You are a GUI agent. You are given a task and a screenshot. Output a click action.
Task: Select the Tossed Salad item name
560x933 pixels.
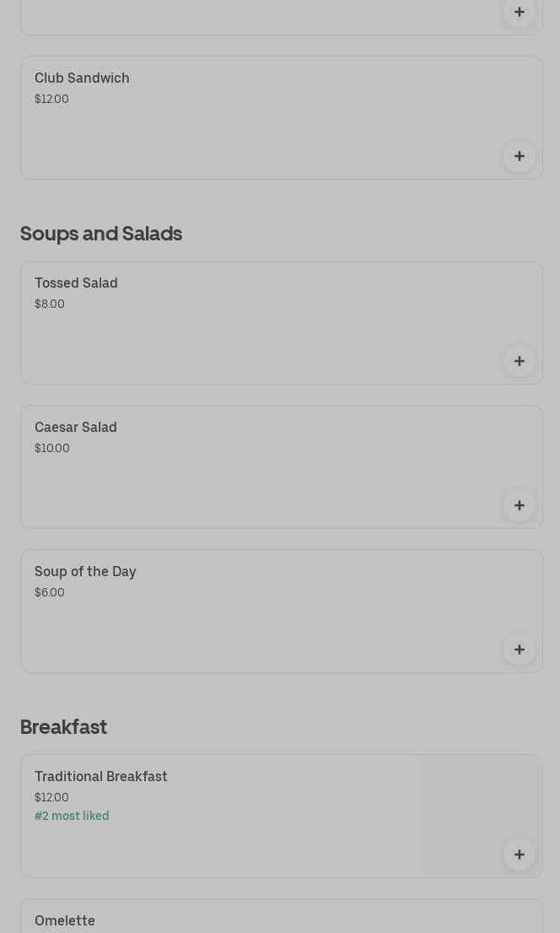tap(76, 283)
